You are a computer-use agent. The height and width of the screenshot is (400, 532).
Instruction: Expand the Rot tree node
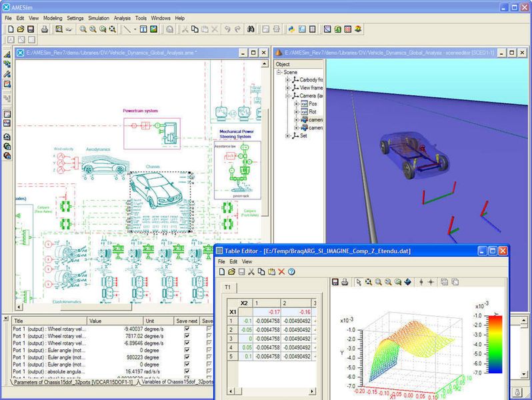tap(296, 111)
